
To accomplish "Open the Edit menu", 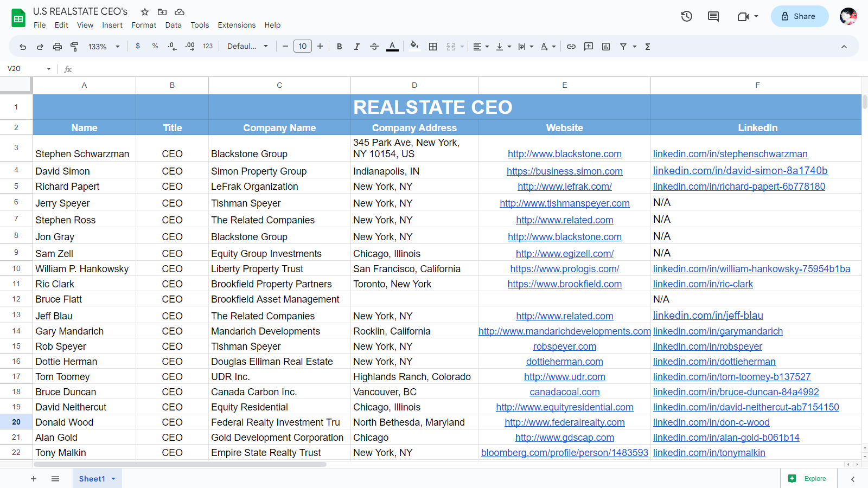I will coord(61,25).
